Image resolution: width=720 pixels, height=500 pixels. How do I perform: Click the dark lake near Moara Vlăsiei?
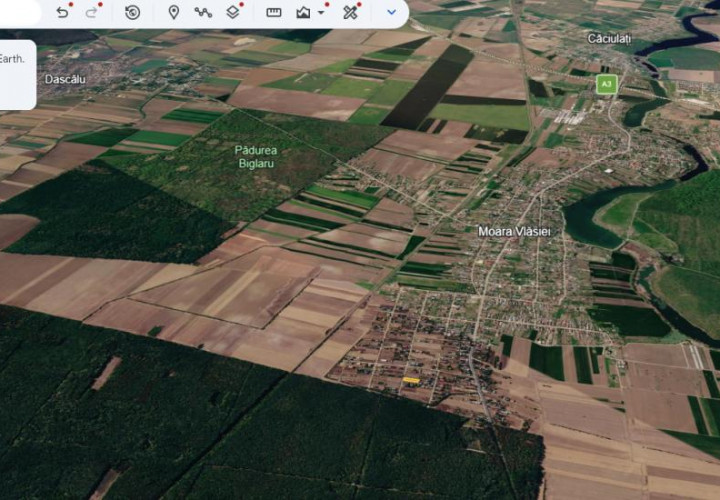coord(592,223)
